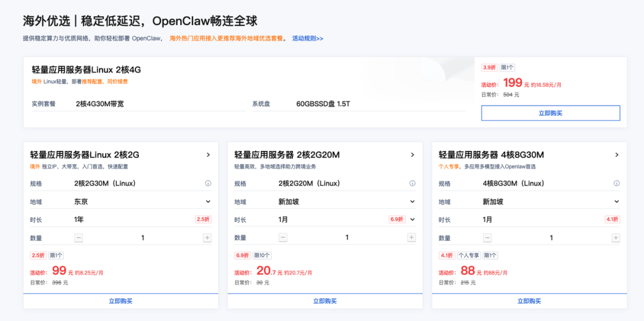The width and height of the screenshot is (644, 321).
Task: Click info icon next to 4核8G30M (Linux) spec
Action: (x=617, y=184)
